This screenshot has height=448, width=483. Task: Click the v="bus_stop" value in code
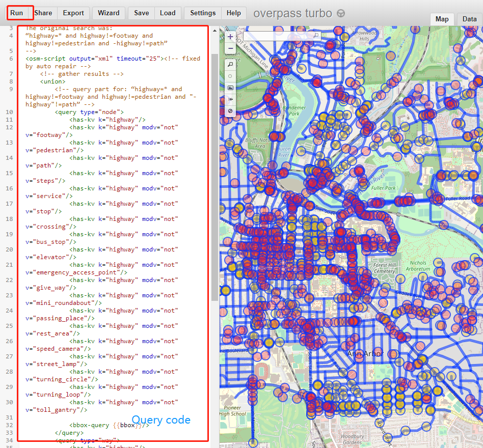pos(49,242)
